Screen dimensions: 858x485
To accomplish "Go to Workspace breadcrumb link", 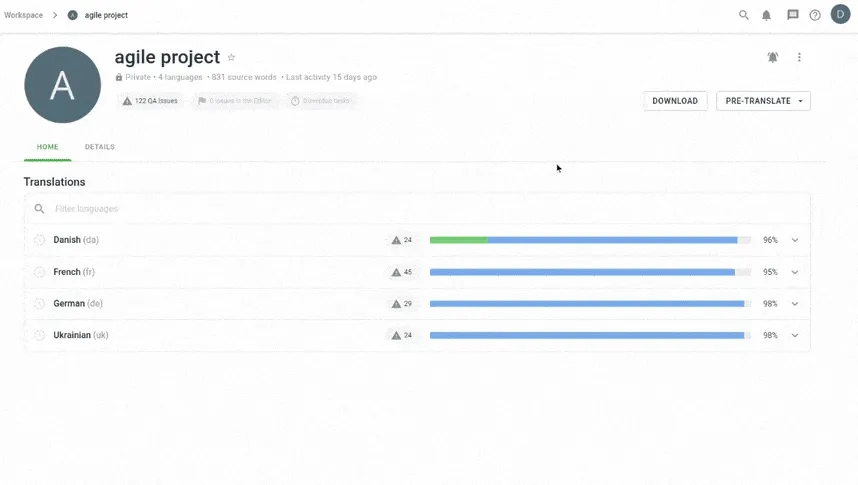I will click(x=24, y=15).
